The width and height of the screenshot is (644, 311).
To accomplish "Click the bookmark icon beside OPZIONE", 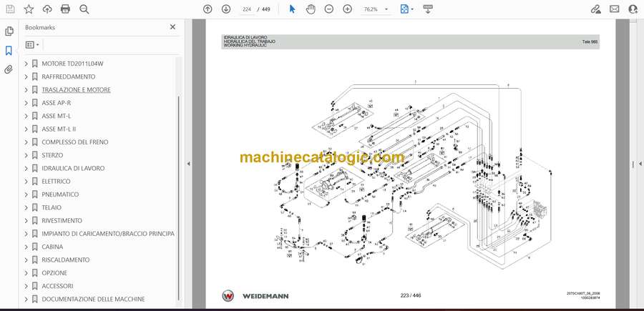I will pyautogui.click(x=34, y=273).
